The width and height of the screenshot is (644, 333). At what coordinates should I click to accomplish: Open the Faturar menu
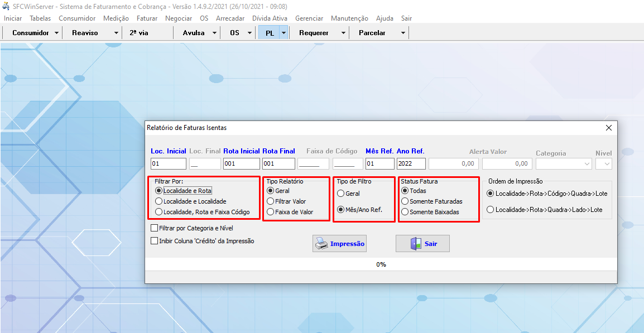pos(147,18)
